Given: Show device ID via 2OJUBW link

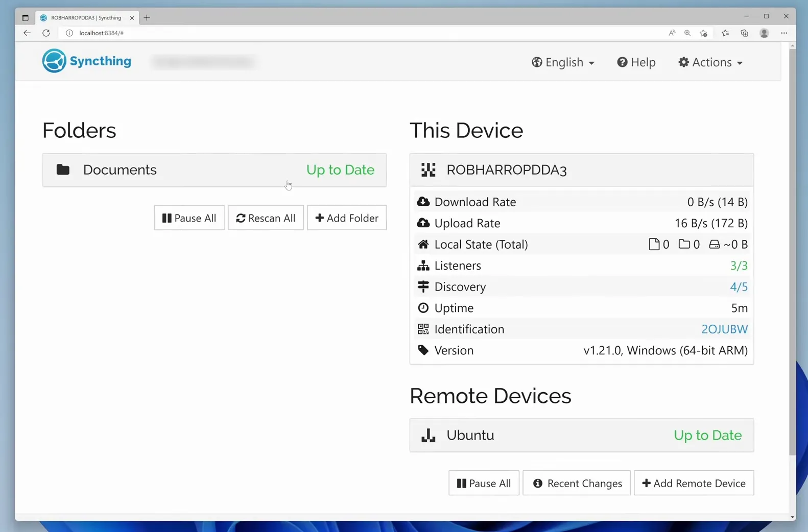Looking at the screenshot, I should [724, 329].
